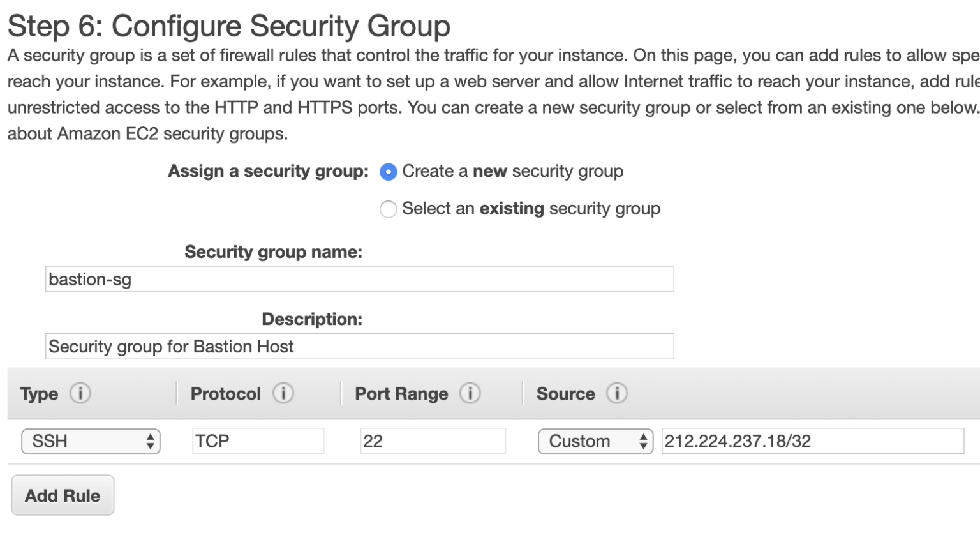
Task: Edit the source IP 212.224.237.18/32 field
Action: [x=812, y=441]
